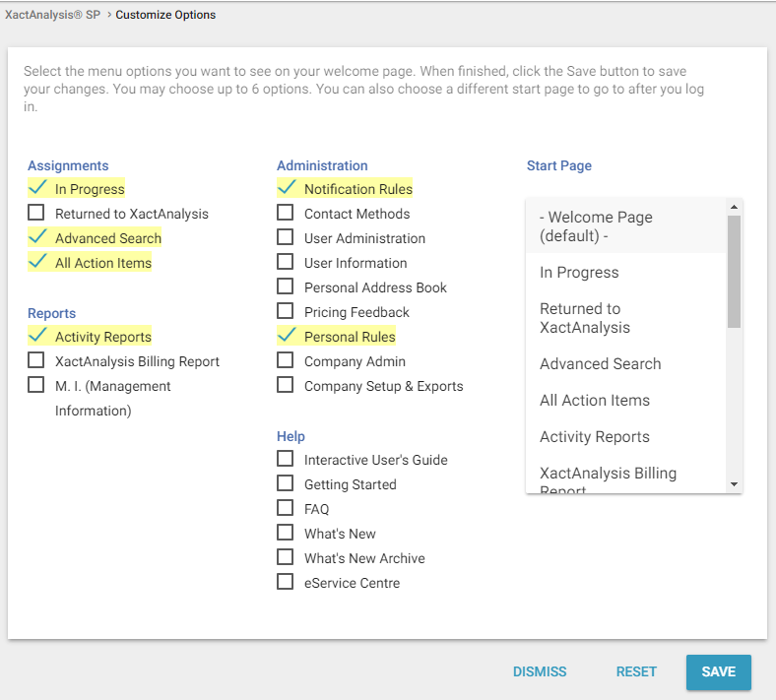Open XactAnalysis SP breadcrumb link
The image size is (776, 700).
[52, 15]
